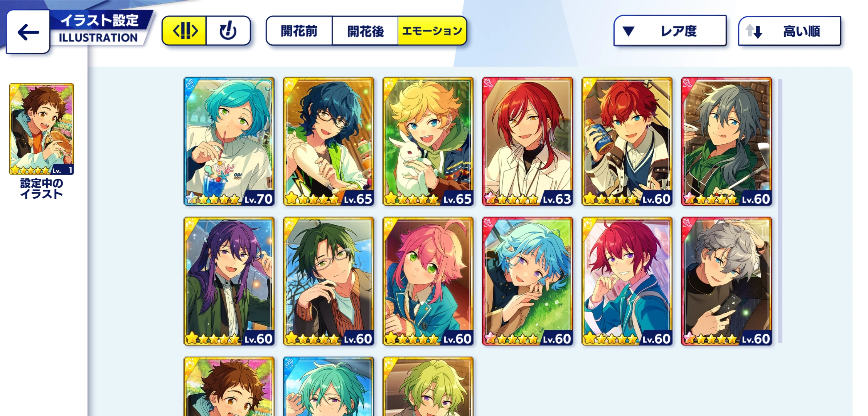
Task: Select the blond boy with rabbit card
Action: (428, 141)
